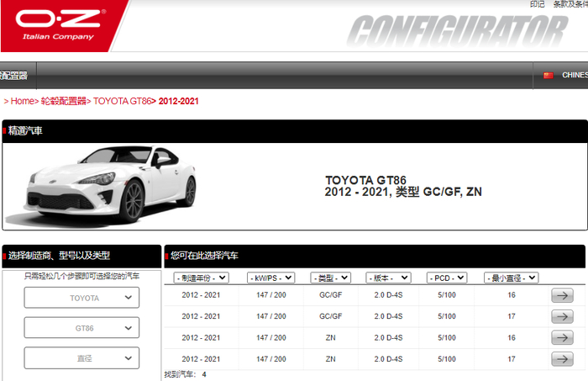Open the CHINESE language menu
588x381 pixels.
click(575, 75)
